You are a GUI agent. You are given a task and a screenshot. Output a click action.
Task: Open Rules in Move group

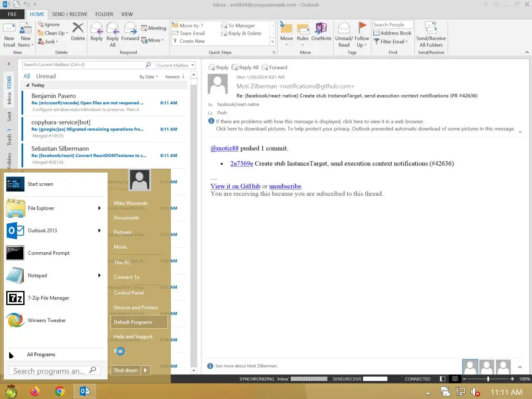(x=303, y=34)
